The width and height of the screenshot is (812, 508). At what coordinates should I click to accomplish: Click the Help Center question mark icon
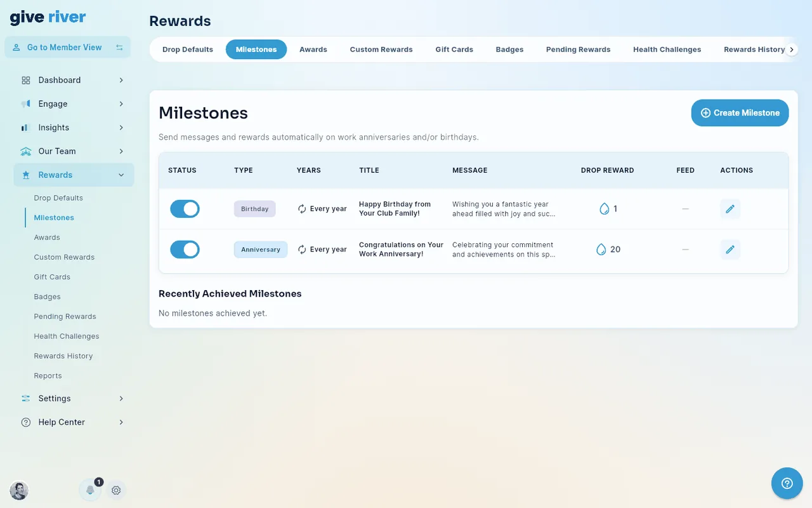coord(26,422)
